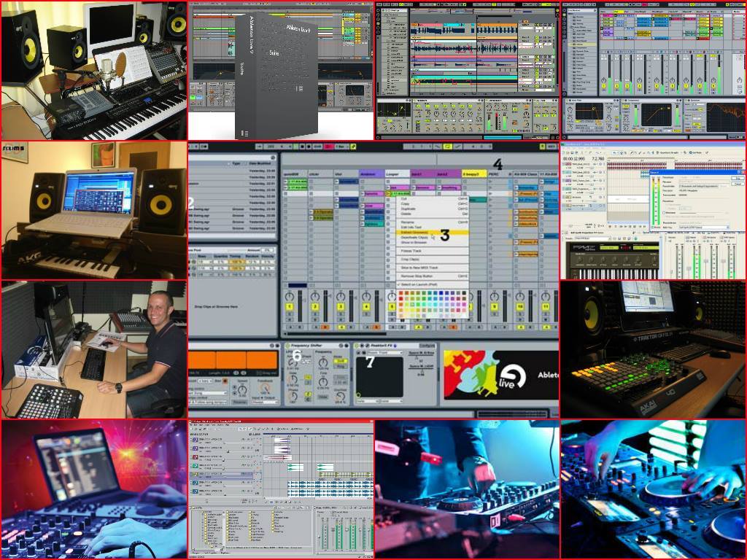Select the purple bars1 track header
The height and width of the screenshot is (560, 747).
[423, 174]
